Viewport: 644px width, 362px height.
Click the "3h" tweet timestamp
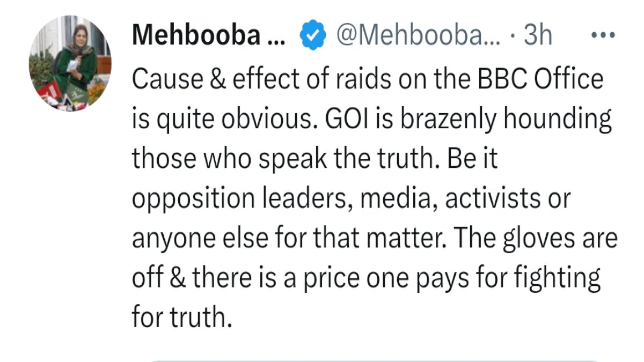[x=538, y=36]
